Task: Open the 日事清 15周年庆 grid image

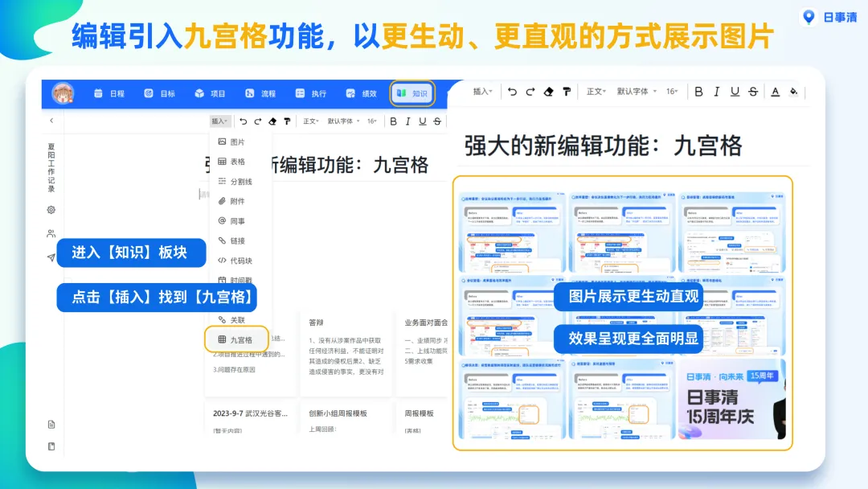Action: click(x=732, y=399)
